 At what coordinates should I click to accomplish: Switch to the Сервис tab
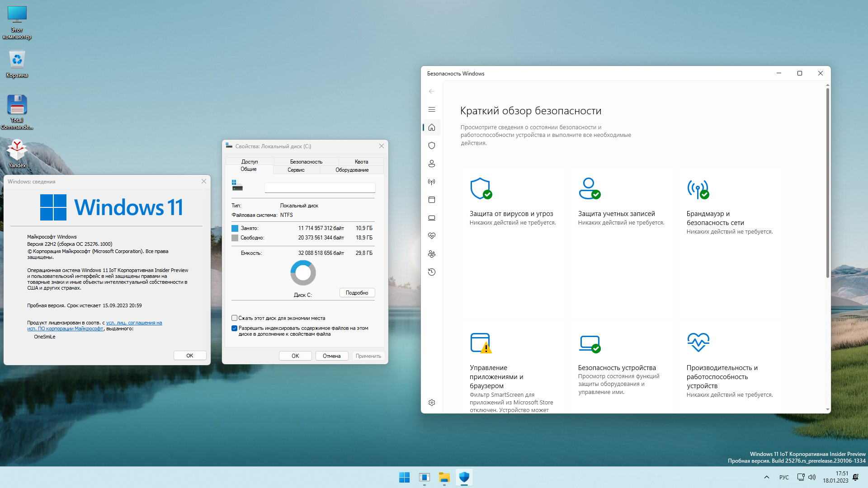[x=296, y=170]
